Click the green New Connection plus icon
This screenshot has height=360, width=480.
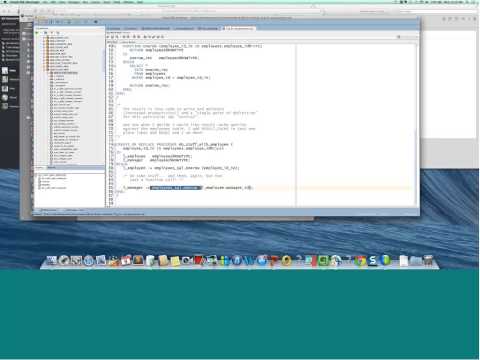coord(37,33)
